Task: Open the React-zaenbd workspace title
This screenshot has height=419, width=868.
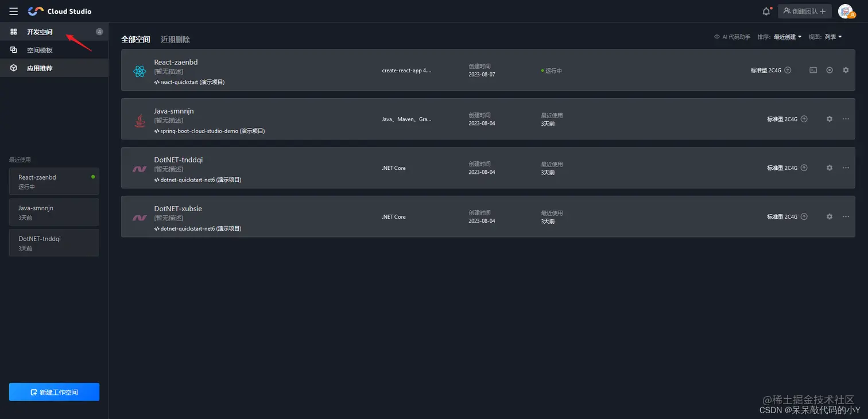Action: (176, 62)
